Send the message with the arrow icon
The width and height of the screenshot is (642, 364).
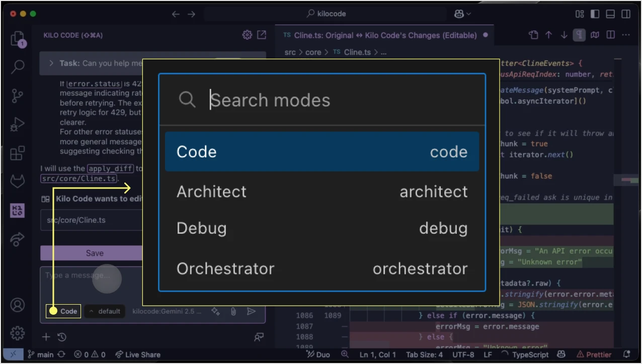point(252,311)
